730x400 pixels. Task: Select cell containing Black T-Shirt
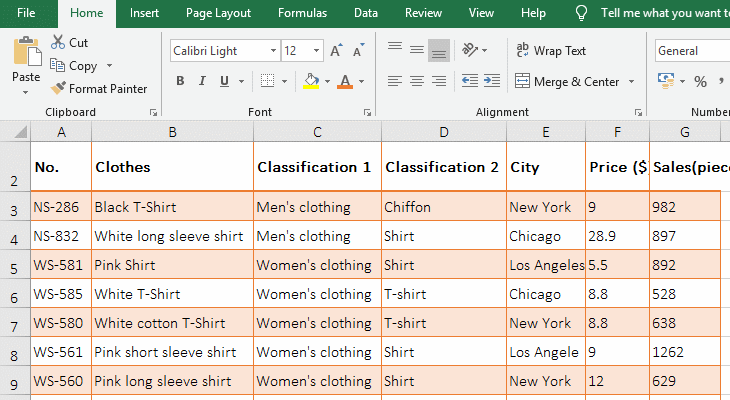(172, 207)
